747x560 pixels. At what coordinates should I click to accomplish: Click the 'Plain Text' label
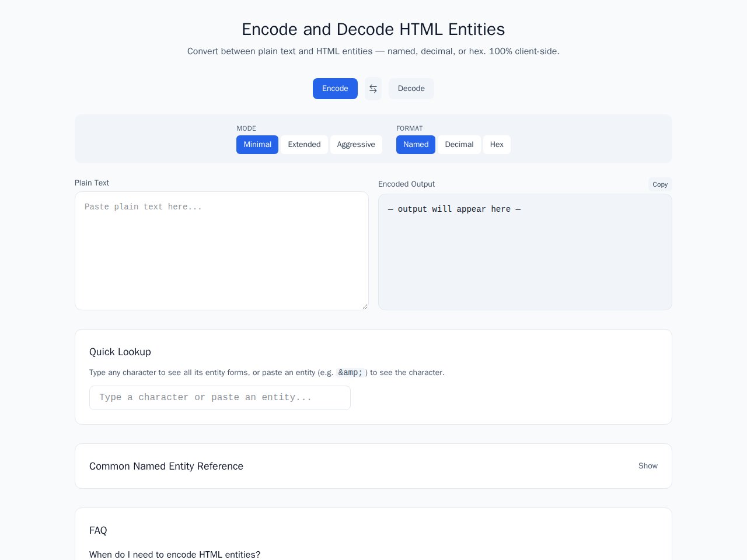tap(92, 183)
